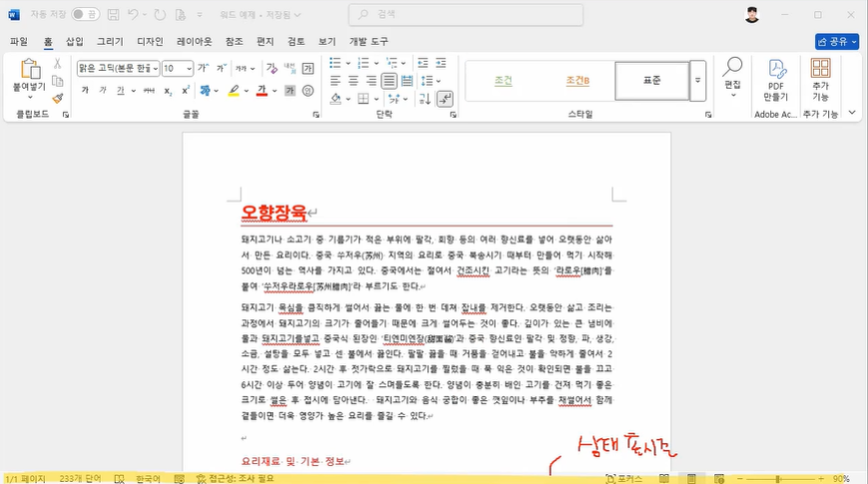
Task: Toggle the 자동 저장 autosave switch
Action: coord(85,15)
